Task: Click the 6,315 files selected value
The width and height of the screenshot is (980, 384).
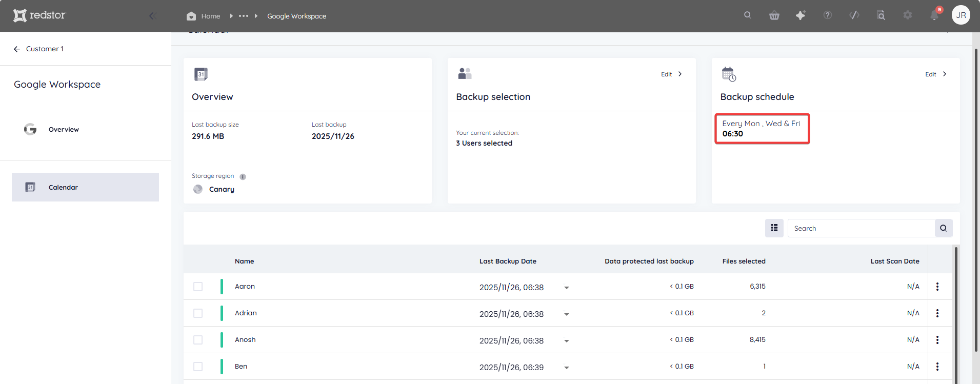Action: (757, 287)
